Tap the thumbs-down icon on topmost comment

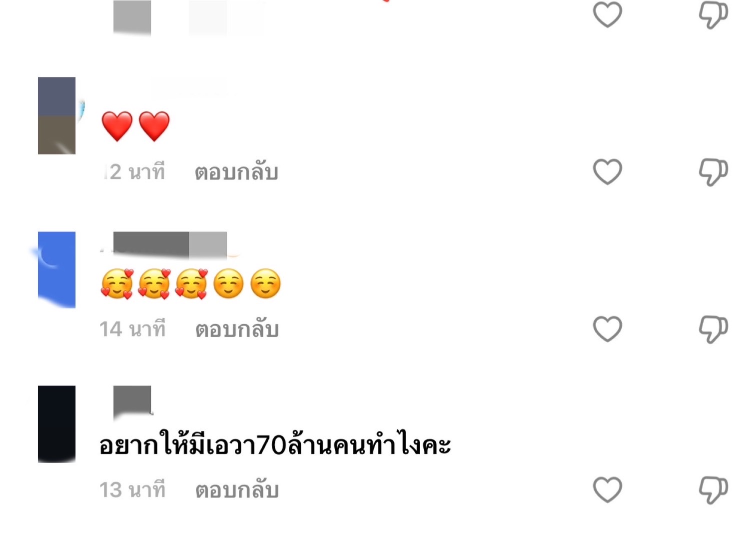pos(713,14)
